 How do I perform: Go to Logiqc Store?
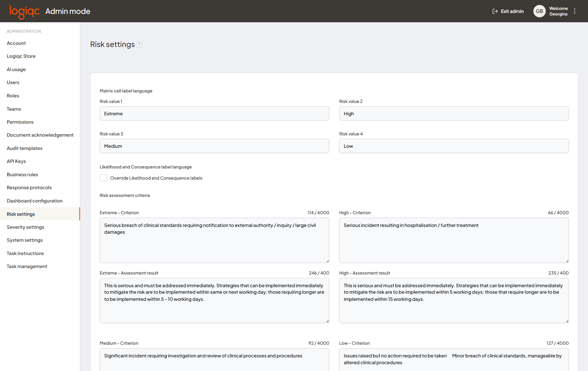click(21, 56)
